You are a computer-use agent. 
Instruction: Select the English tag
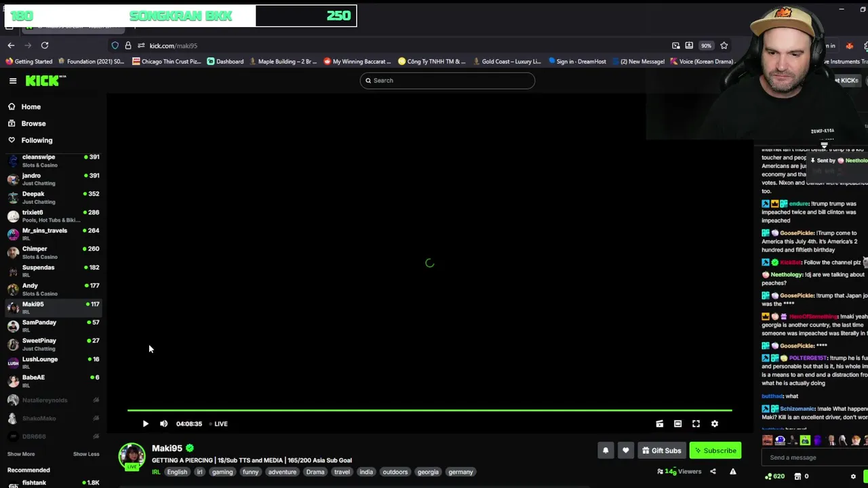(177, 472)
